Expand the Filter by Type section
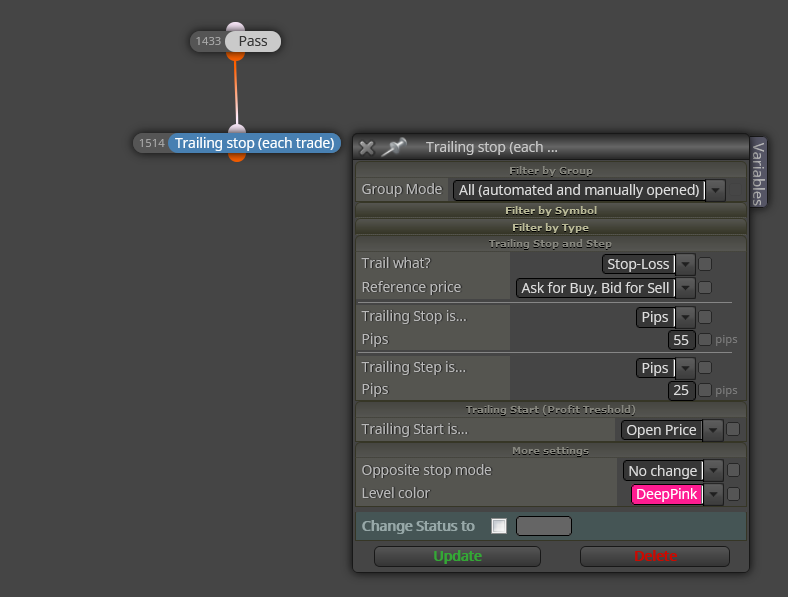 coord(551,227)
